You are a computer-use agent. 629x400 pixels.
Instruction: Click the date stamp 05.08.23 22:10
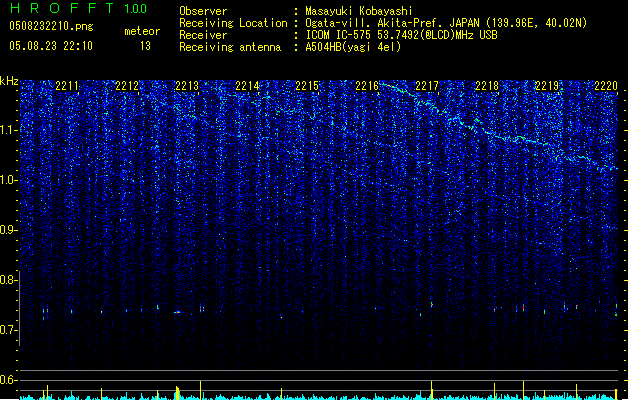click(51, 46)
